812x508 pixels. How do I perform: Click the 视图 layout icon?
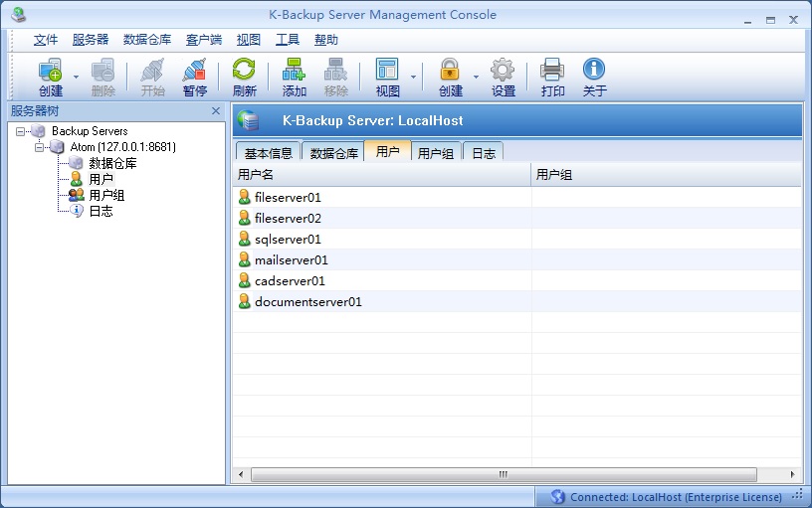tap(387, 70)
